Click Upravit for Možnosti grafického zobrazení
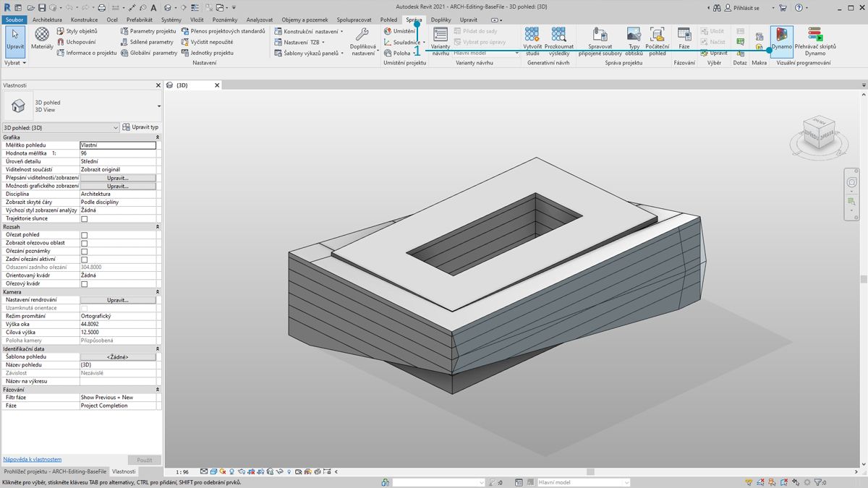Viewport: 868px width, 488px height. (x=118, y=186)
